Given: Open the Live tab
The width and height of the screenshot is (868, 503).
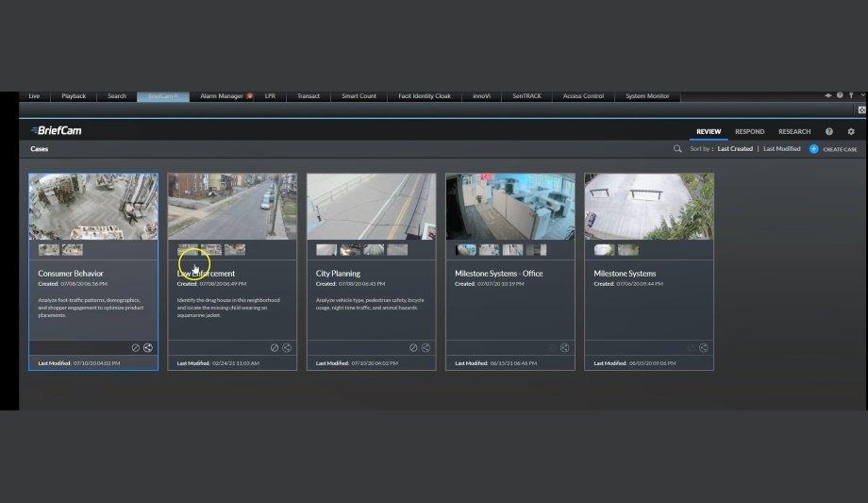Looking at the screenshot, I should pos(34,96).
